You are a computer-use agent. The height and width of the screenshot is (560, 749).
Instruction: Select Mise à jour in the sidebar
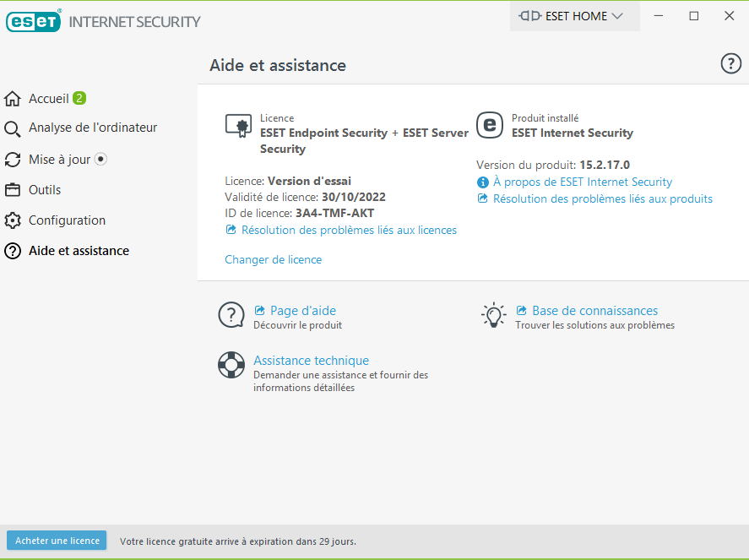[x=59, y=160]
